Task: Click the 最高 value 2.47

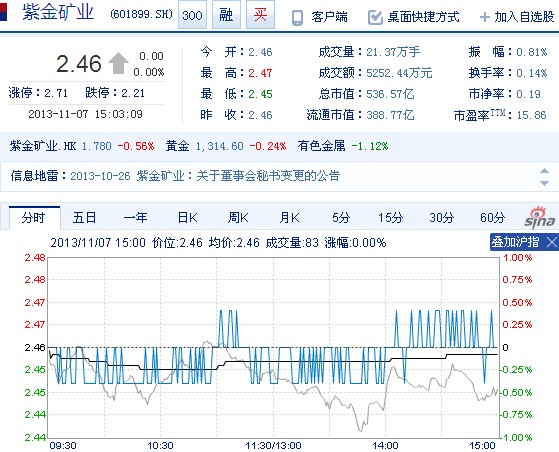Action: (260, 73)
